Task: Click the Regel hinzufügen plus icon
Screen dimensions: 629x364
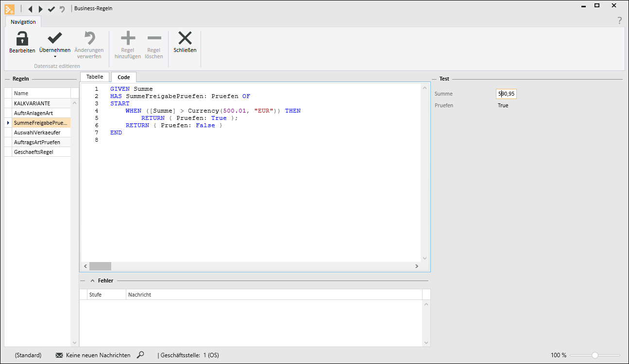Action: (x=128, y=38)
